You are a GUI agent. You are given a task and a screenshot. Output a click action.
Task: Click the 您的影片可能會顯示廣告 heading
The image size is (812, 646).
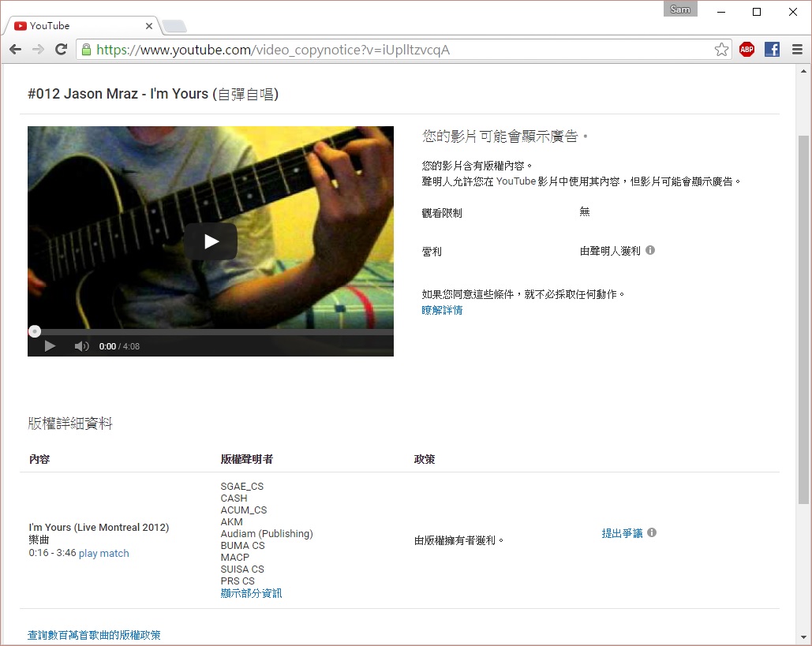(x=505, y=136)
